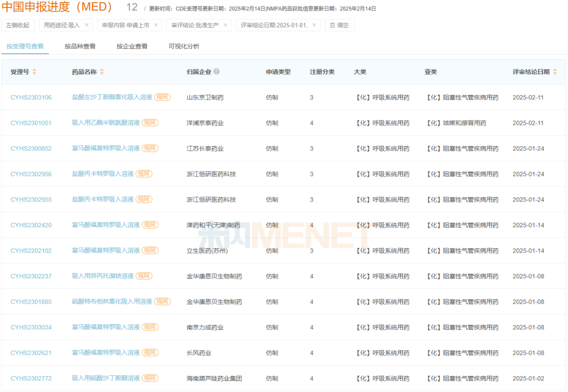Click 视同 badge in CYHS2302237 row

tap(144, 276)
